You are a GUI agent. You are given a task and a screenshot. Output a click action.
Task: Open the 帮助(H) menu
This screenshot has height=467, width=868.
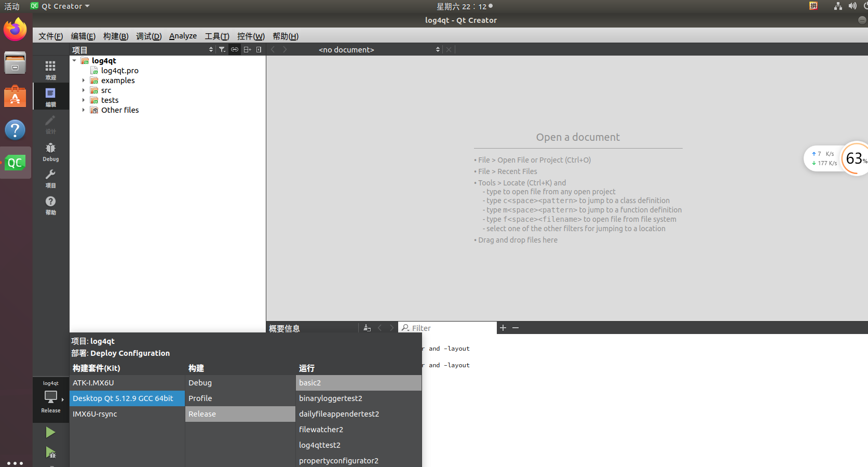pos(286,36)
